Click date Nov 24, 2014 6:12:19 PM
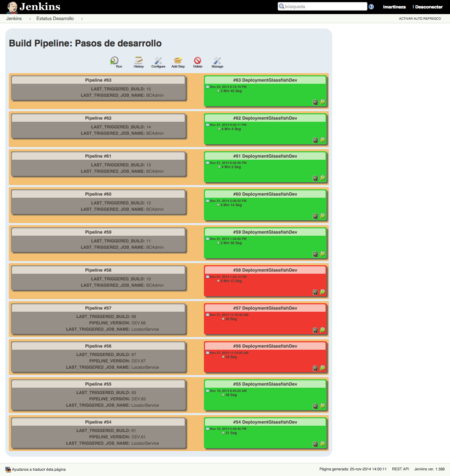 228,87
